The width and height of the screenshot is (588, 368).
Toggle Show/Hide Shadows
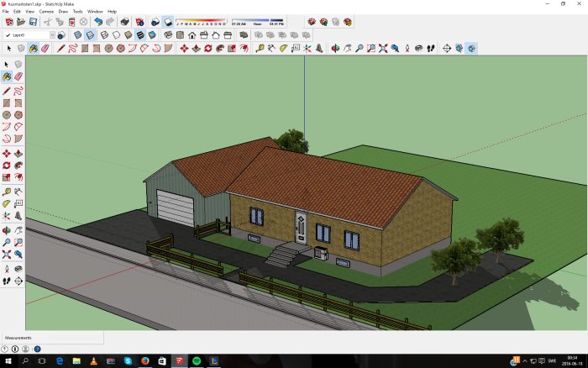click(x=168, y=22)
